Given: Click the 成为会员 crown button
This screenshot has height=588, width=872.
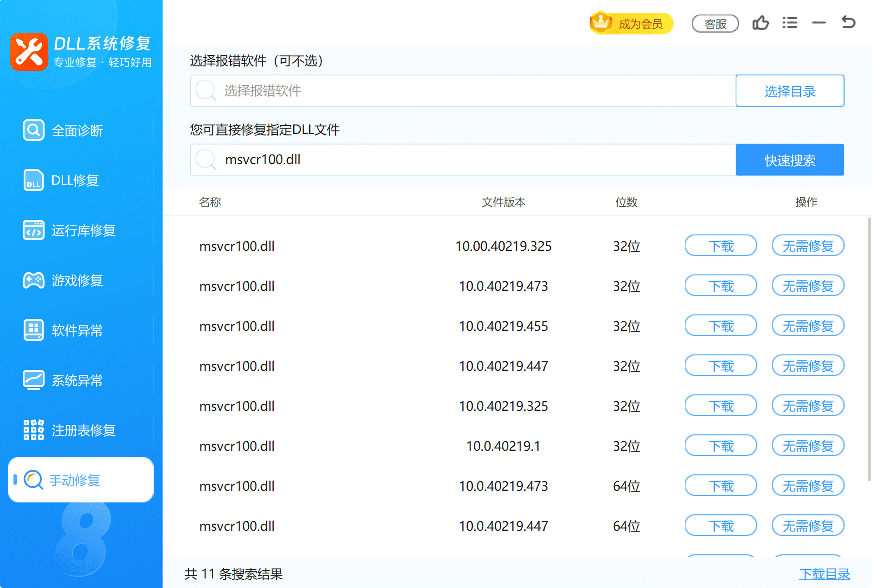Looking at the screenshot, I should (631, 23).
